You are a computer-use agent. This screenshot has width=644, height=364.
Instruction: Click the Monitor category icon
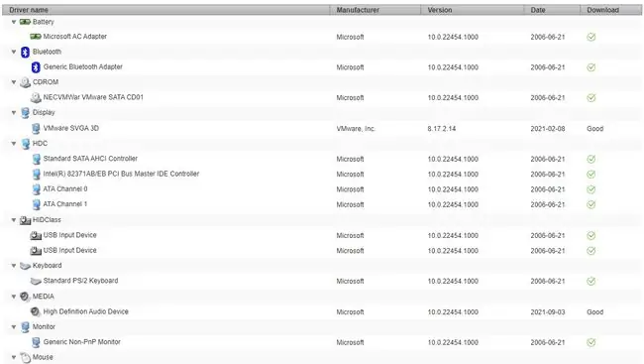pos(26,327)
